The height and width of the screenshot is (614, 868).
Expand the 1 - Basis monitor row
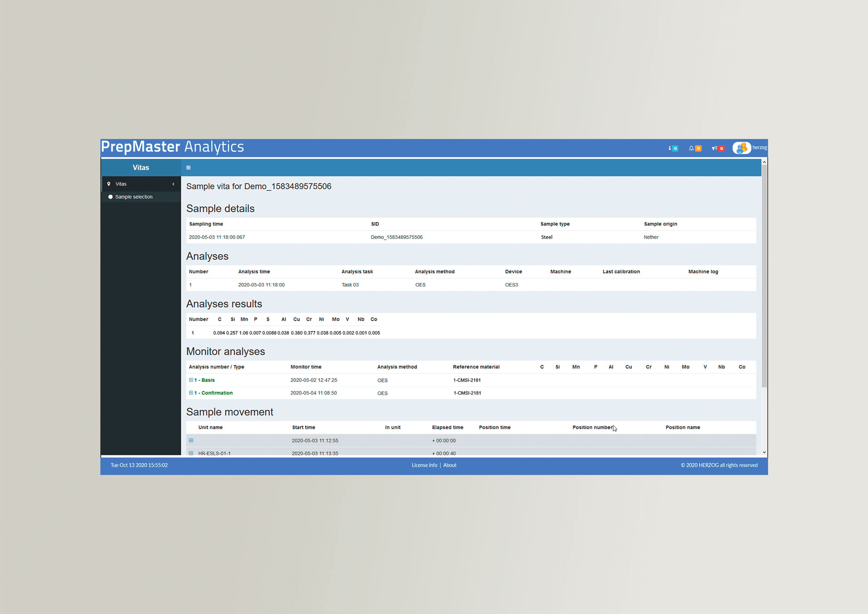point(191,380)
